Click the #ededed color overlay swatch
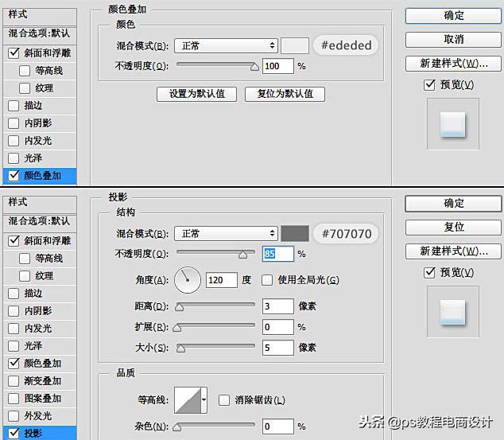 click(x=295, y=45)
